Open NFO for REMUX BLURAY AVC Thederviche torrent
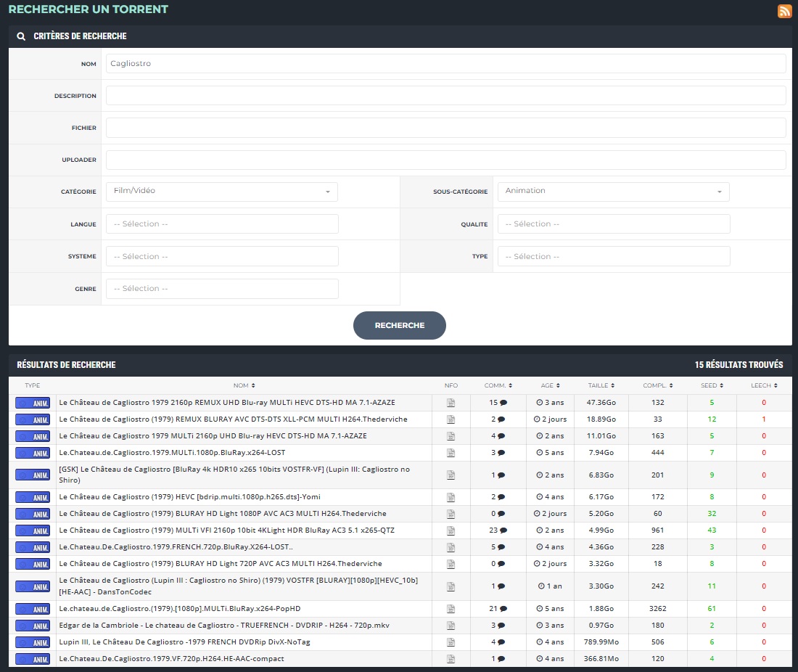 [x=451, y=419]
